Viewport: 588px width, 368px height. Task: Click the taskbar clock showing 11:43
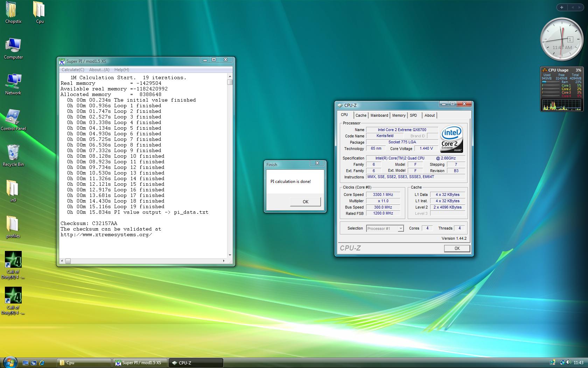[x=579, y=363]
